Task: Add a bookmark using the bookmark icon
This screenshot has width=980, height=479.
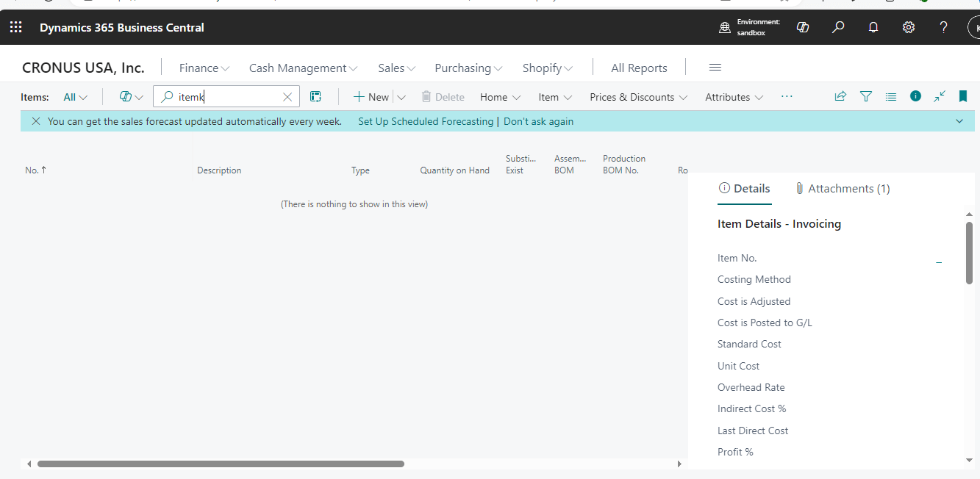Action: point(963,96)
